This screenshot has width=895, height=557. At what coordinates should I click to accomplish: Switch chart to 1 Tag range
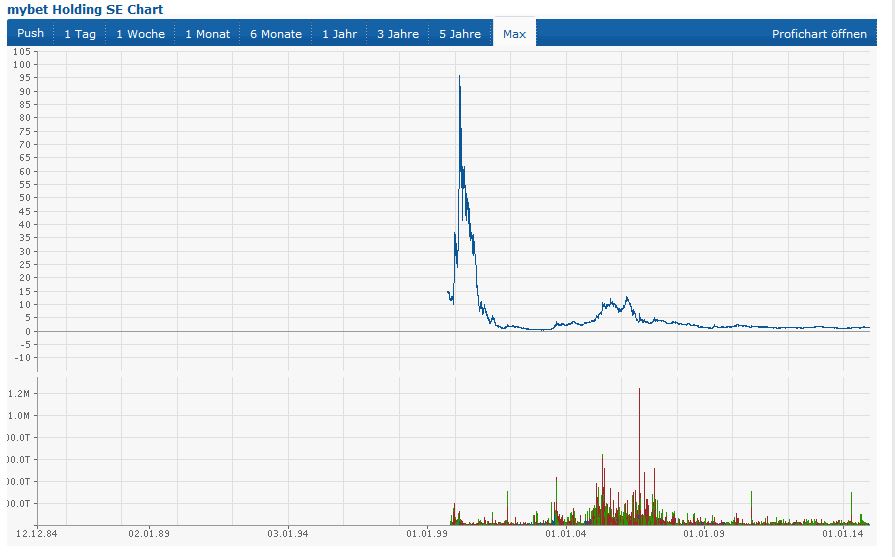pyautogui.click(x=80, y=34)
